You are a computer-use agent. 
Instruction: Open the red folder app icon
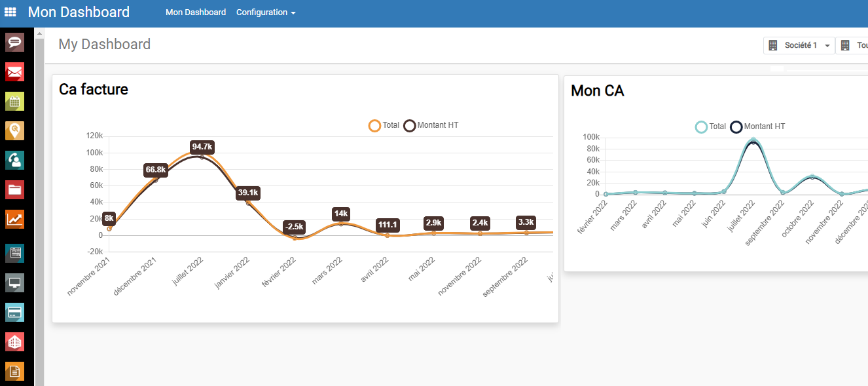[14, 189]
